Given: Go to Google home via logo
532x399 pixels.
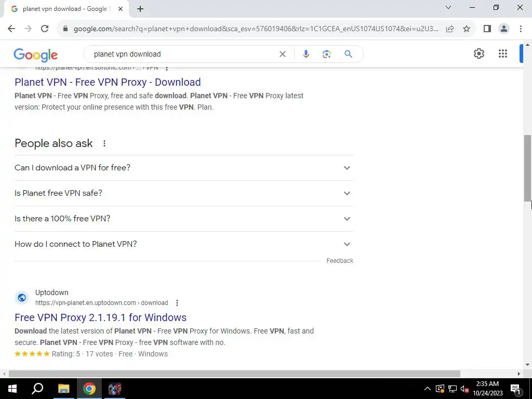Looking at the screenshot, I should [x=36, y=55].
